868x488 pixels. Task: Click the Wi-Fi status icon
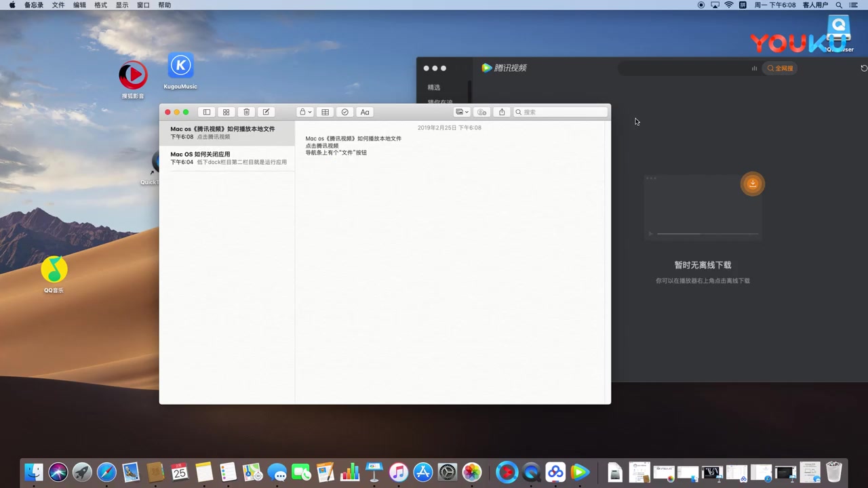coord(729,5)
